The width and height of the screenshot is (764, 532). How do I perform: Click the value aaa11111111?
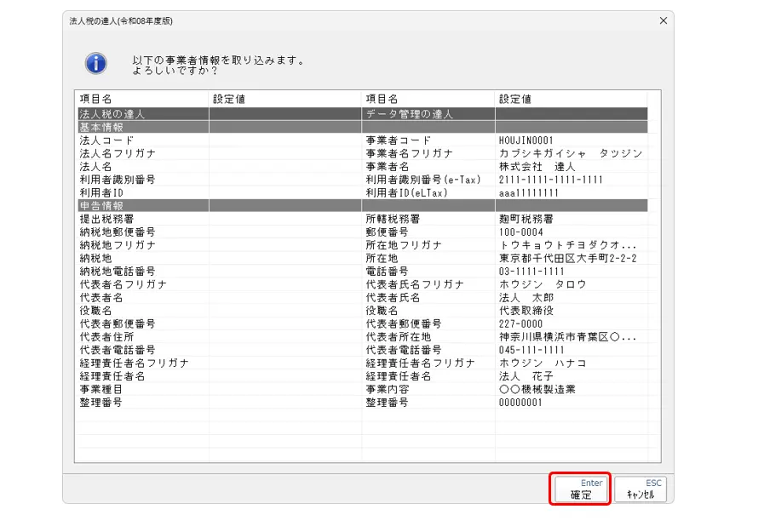(529, 192)
